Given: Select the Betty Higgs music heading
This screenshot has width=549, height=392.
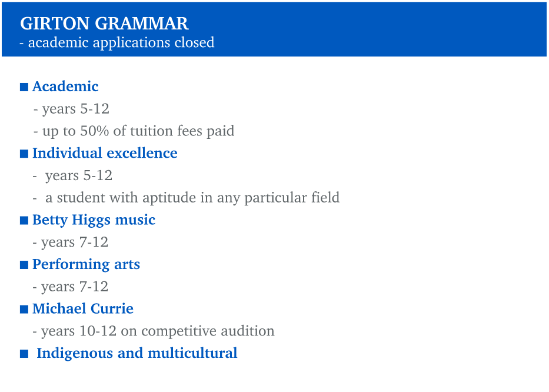Looking at the screenshot, I should [94, 220].
